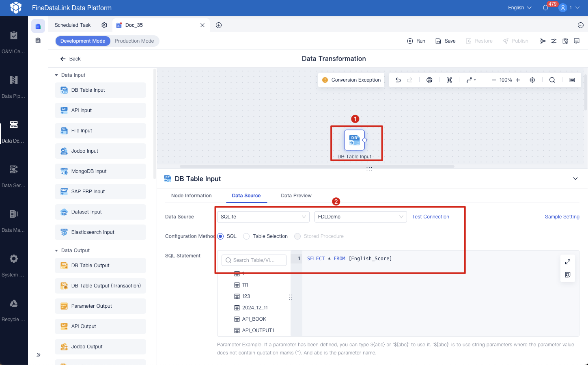
Task: Open the FDLDemo connection dropdown
Action: [361, 217]
